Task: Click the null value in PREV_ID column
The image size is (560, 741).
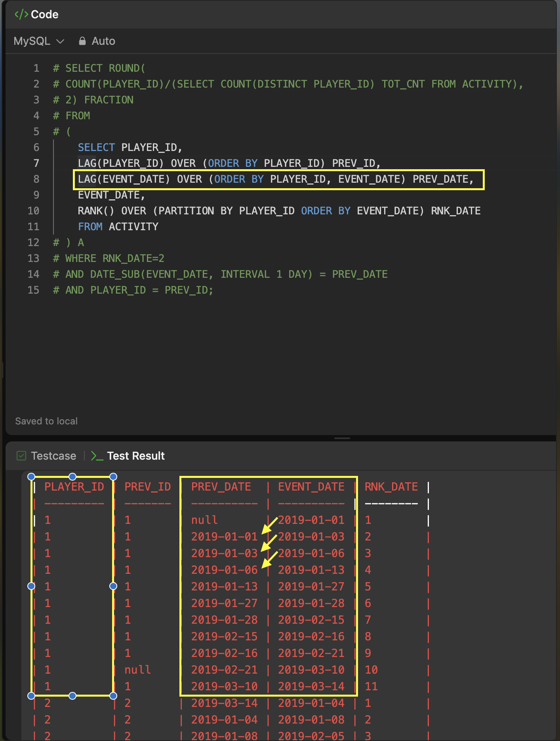Action: click(137, 670)
